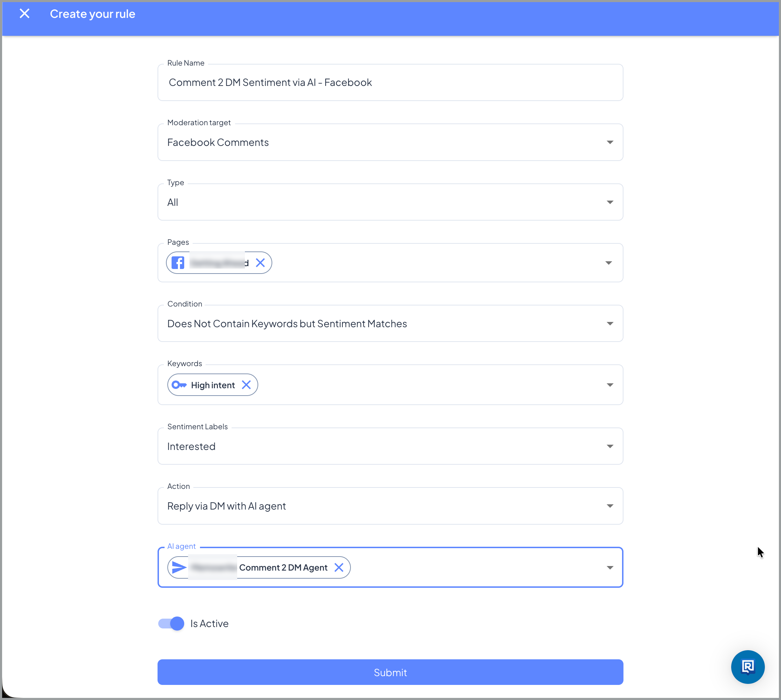Click the Rule Name input field
The image size is (781, 700).
point(390,82)
